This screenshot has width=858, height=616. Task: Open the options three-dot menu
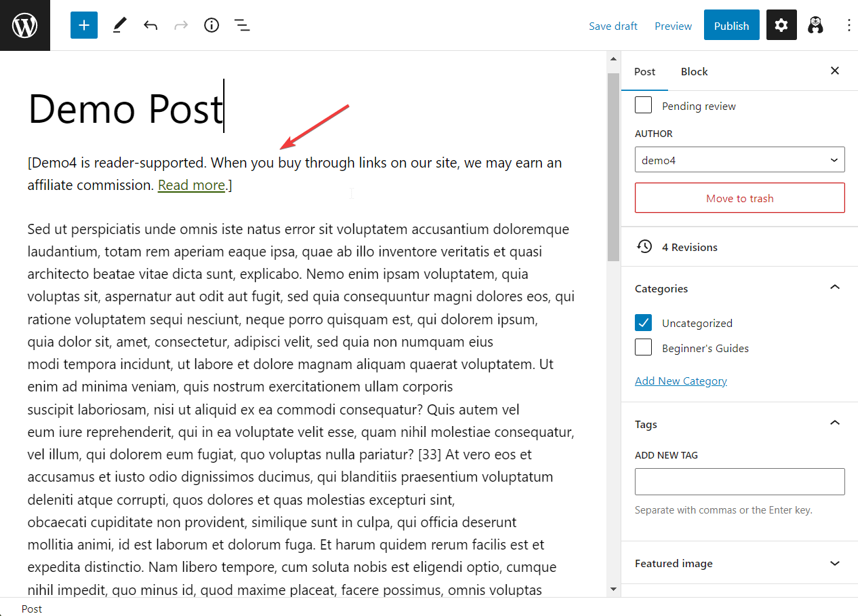[849, 26]
